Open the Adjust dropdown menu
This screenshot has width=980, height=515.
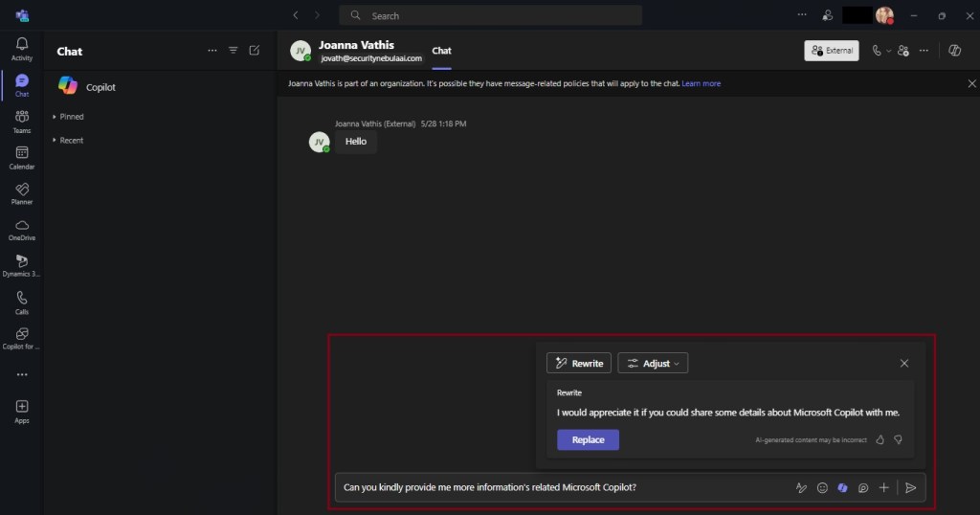[653, 364]
